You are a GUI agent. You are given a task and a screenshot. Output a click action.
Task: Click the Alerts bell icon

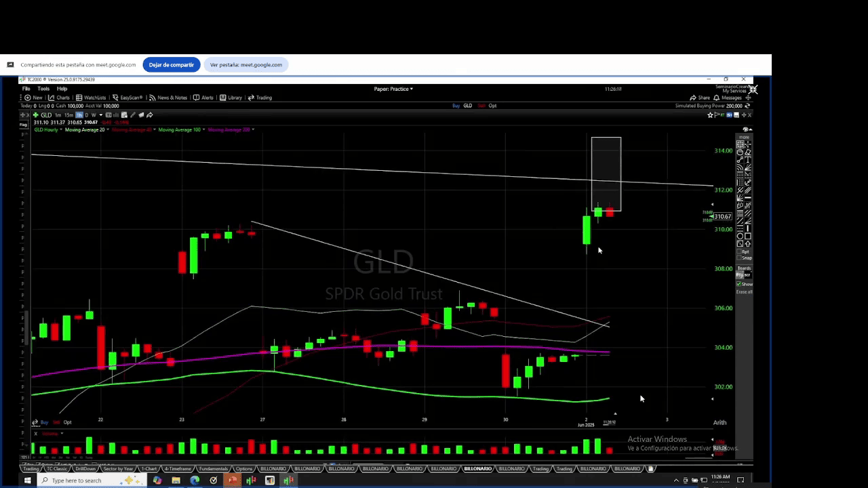pyautogui.click(x=203, y=98)
